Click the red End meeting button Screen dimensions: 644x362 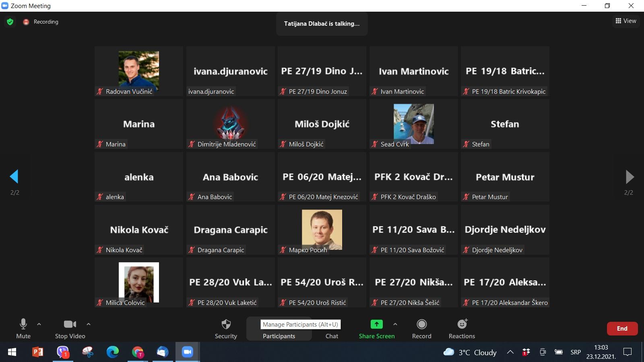[622, 329]
